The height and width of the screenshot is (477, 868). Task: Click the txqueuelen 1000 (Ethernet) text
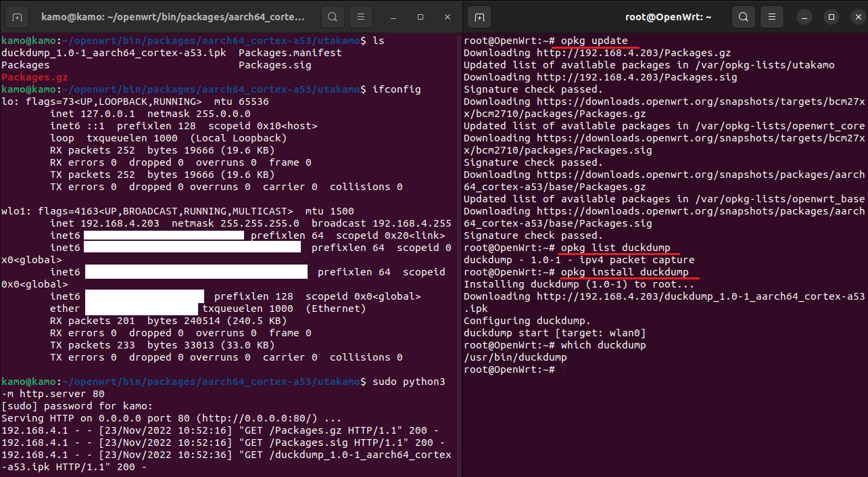284,309
